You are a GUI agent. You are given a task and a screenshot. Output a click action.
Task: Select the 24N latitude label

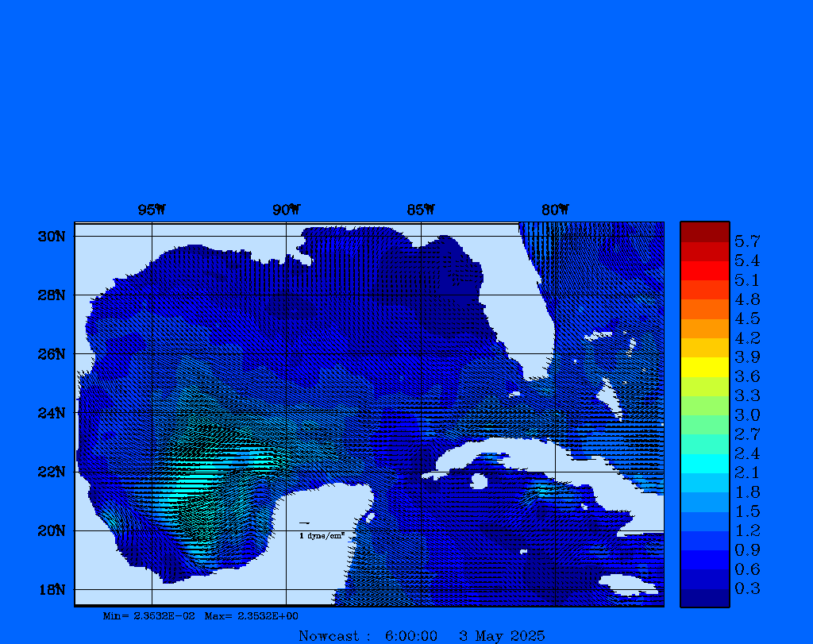pos(51,413)
